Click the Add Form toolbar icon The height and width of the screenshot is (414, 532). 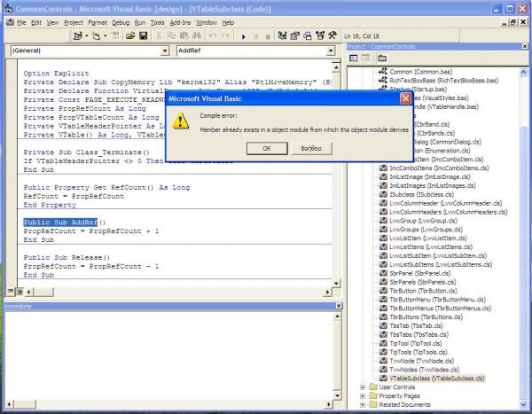[97, 35]
